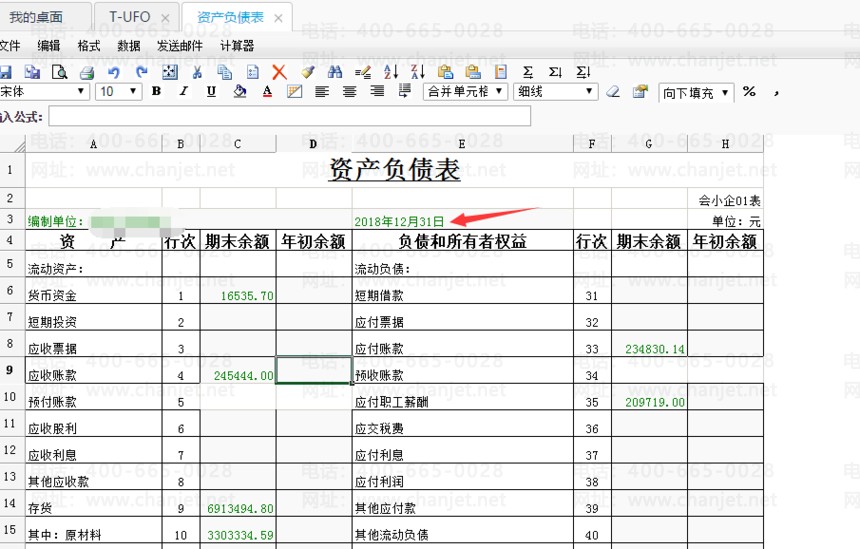860x549 pixels.
Task: Select column C header
Action: click(x=237, y=144)
